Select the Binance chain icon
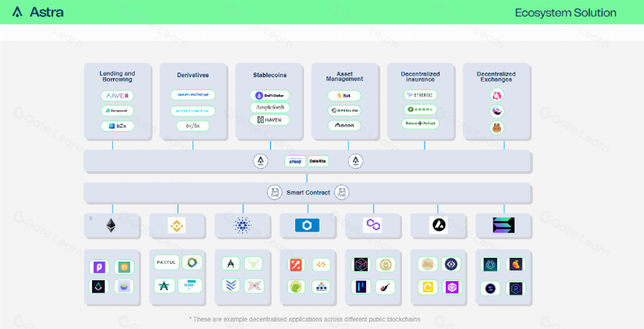The image size is (644, 329). [177, 226]
